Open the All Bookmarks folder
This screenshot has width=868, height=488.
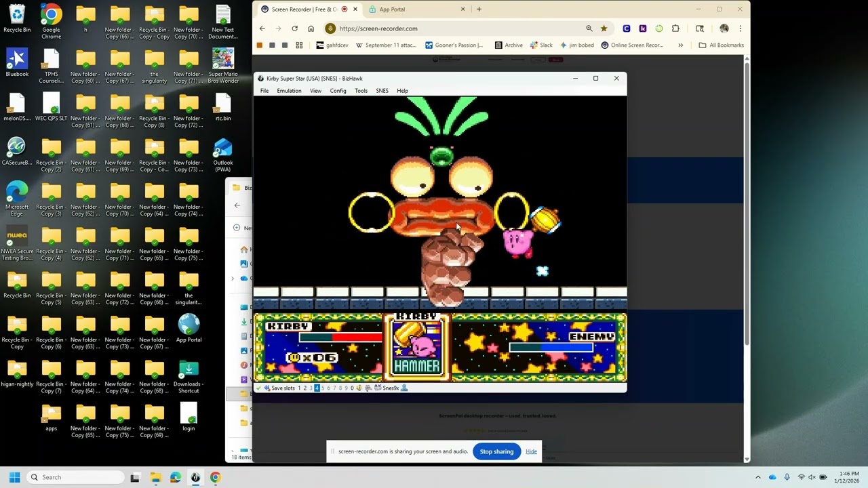(722, 45)
